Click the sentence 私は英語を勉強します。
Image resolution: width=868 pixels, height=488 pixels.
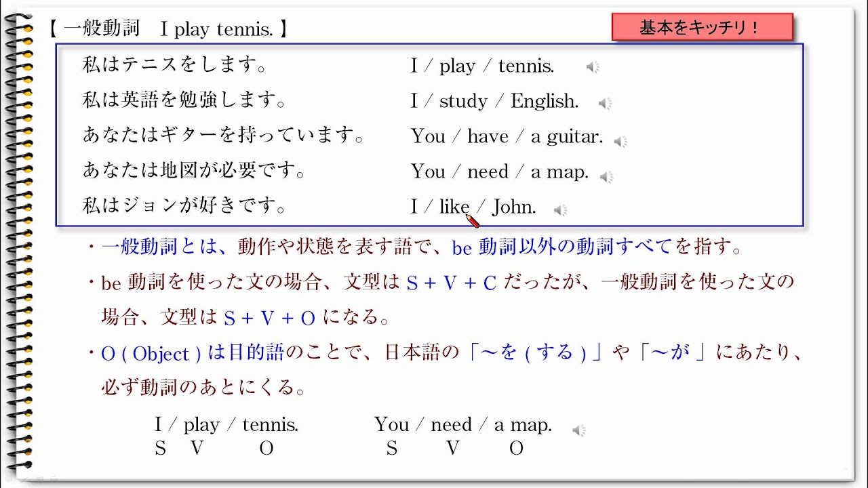pyautogui.click(x=184, y=101)
